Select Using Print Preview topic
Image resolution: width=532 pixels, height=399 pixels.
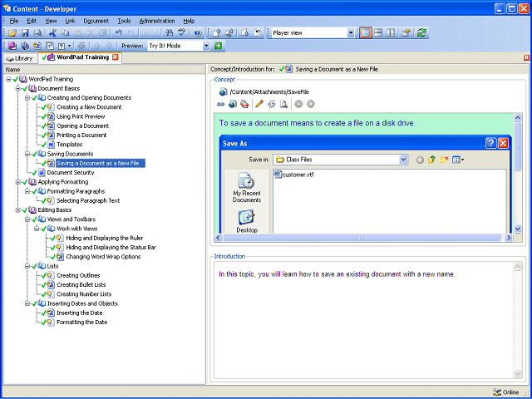81,116
